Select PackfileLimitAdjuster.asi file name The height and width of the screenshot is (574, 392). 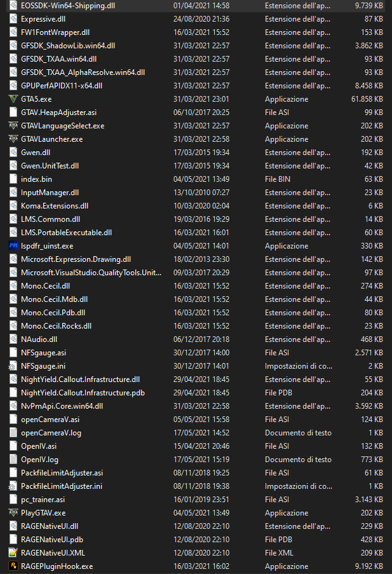tap(62, 473)
